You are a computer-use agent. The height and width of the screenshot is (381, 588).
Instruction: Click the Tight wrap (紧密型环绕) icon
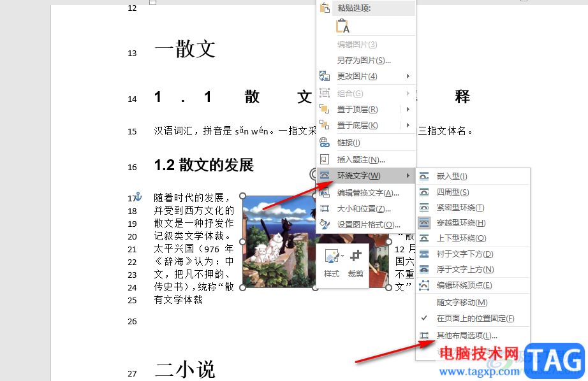[x=424, y=208]
